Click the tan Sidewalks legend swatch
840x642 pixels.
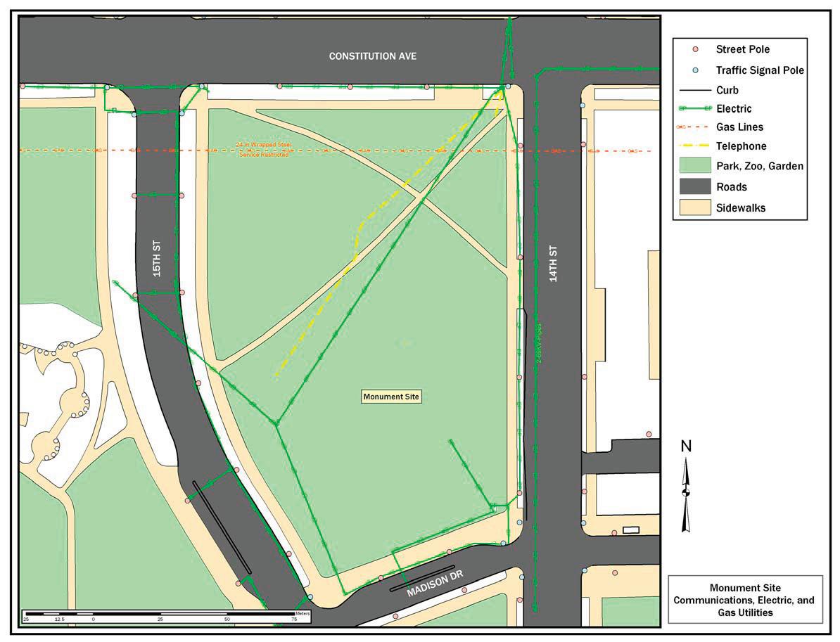(695, 207)
